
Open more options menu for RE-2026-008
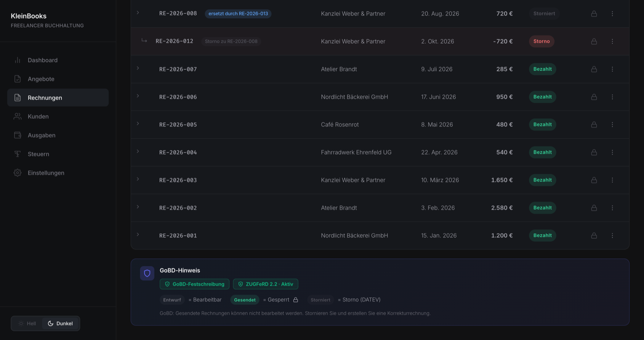(x=612, y=14)
